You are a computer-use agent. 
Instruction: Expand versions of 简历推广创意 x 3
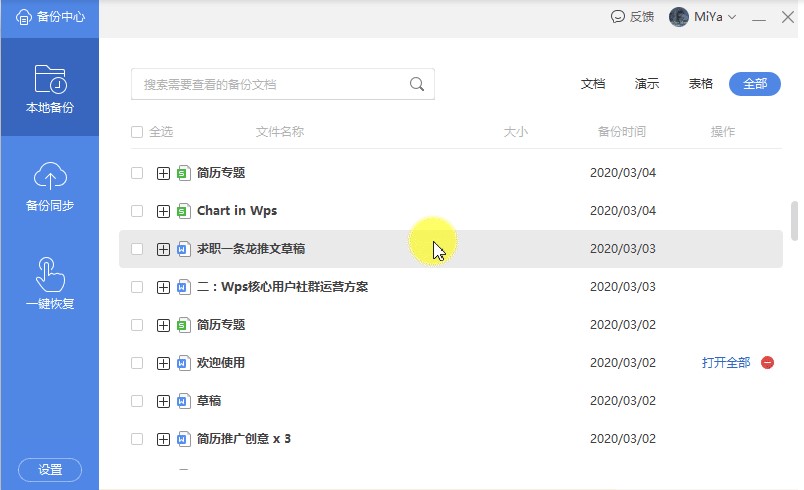click(x=163, y=440)
